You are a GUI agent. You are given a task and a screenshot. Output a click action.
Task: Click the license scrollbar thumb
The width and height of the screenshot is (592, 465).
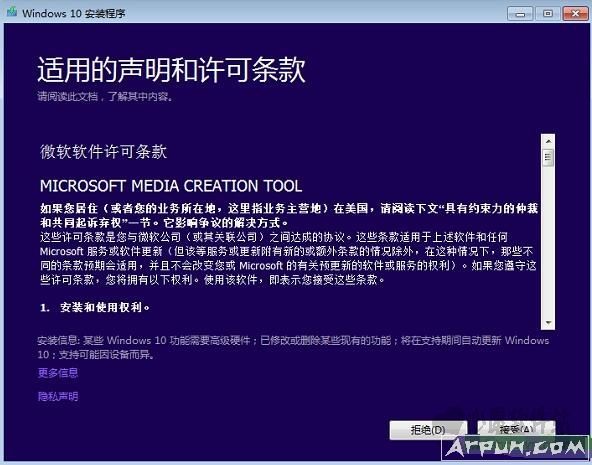click(548, 158)
